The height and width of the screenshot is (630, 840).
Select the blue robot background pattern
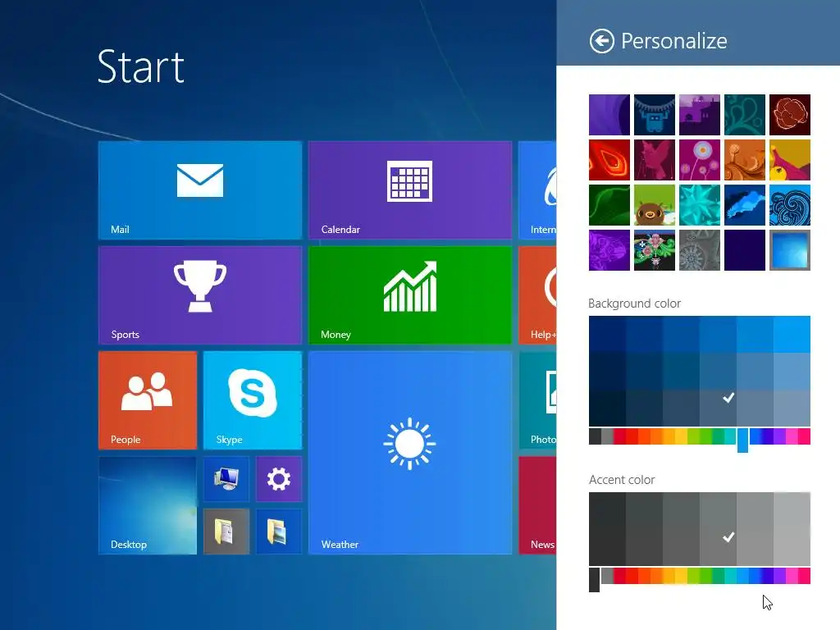tap(654, 115)
